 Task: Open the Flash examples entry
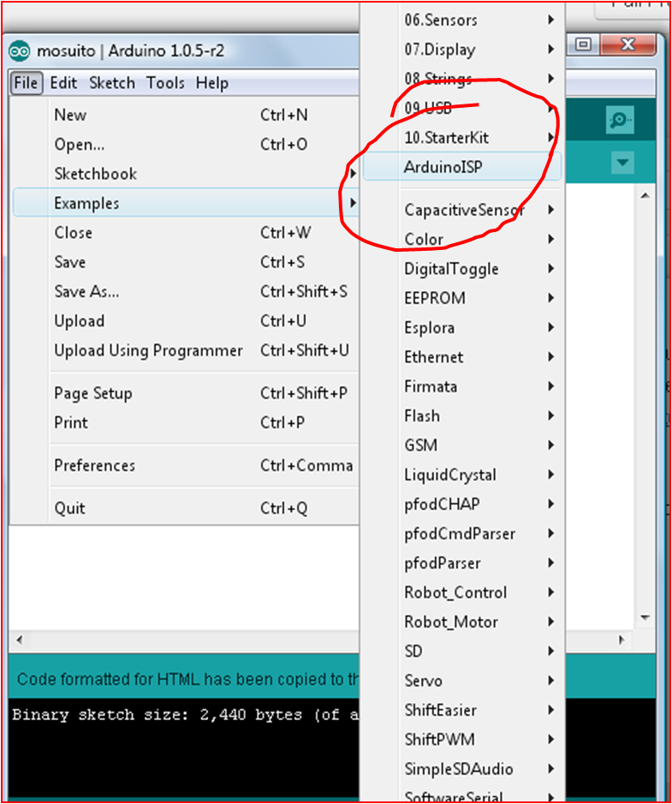coord(462,416)
